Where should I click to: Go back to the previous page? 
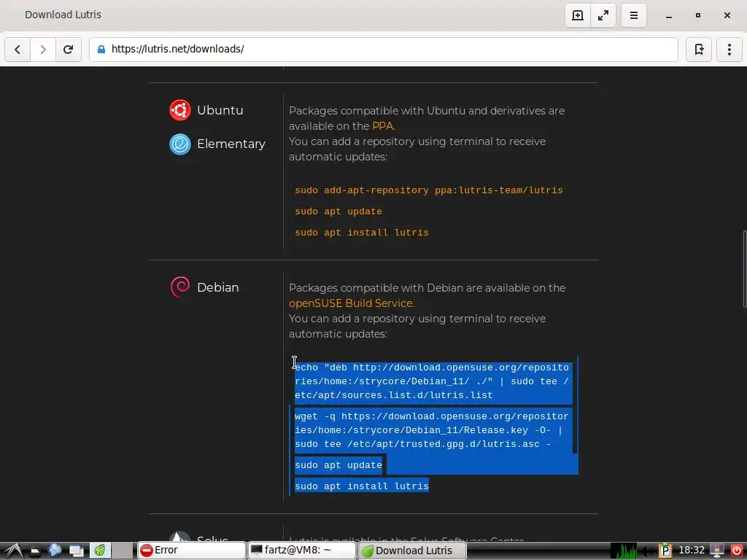tap(18, 50)
